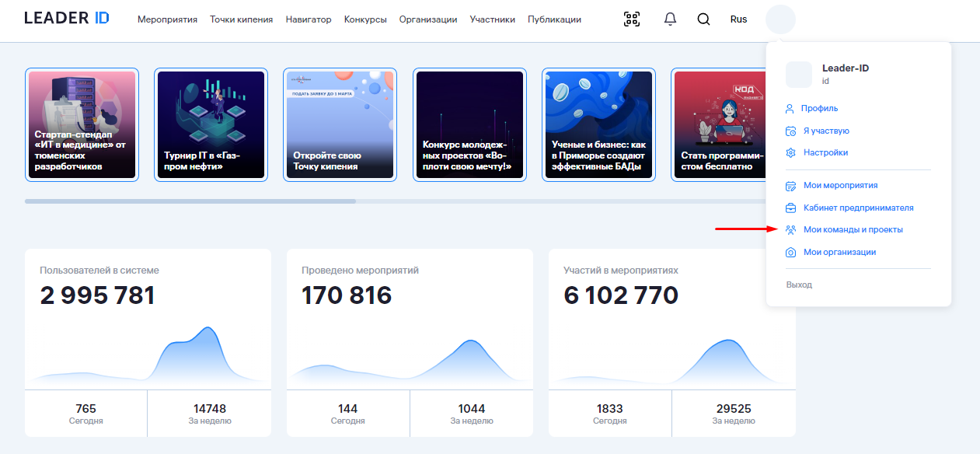Open the Rus language selector
This screenshot has height=454, width=980.
click(x=738, y=19)
